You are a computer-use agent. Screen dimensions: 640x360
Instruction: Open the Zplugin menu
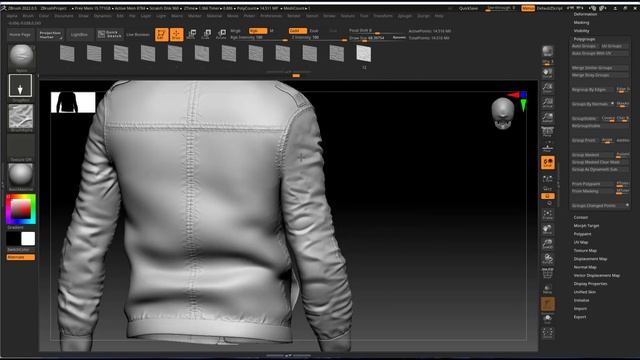coord(405,16)
